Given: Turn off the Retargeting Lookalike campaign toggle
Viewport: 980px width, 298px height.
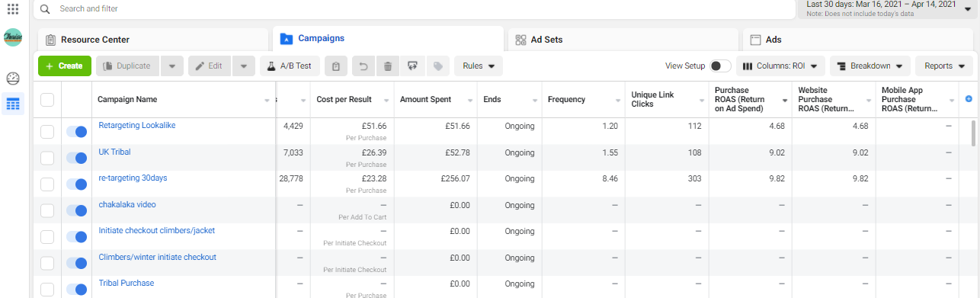Looking at the screenshot, I should click(76, 132).
